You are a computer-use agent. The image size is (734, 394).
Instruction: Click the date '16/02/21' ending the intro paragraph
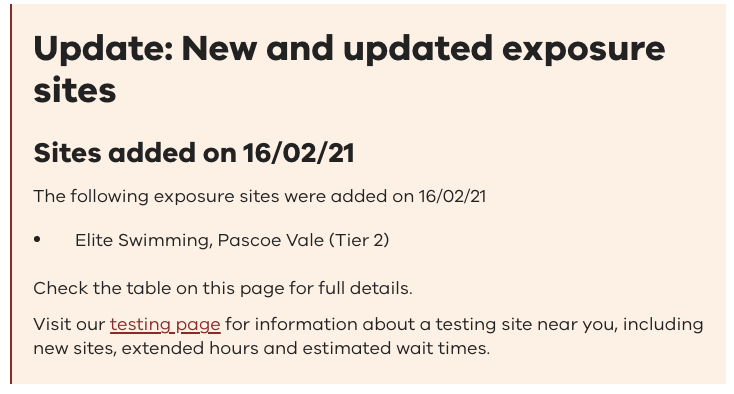coord(452,196)
